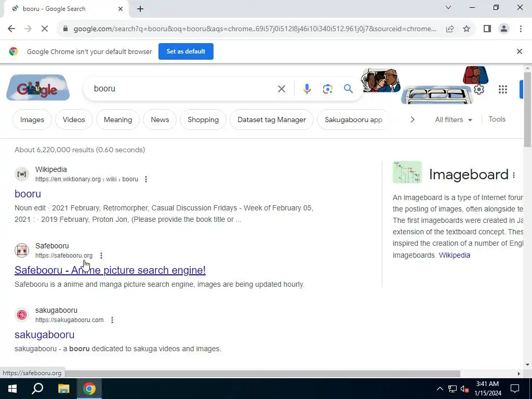Open more options for Wikipedia result
This screenshot has width=532, height=399.
(146, 179)
